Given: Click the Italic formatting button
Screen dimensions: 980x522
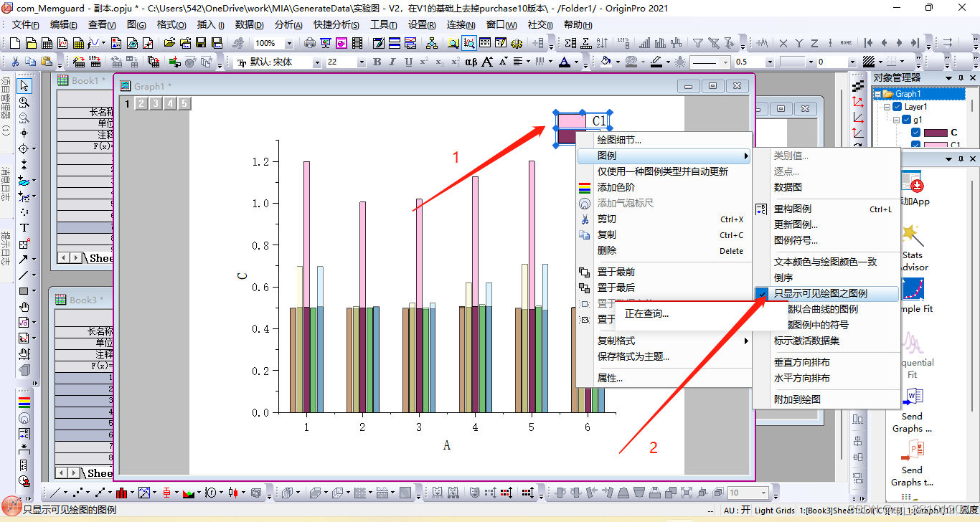Looking at the screenshot, I should click(x=393, y=62).
